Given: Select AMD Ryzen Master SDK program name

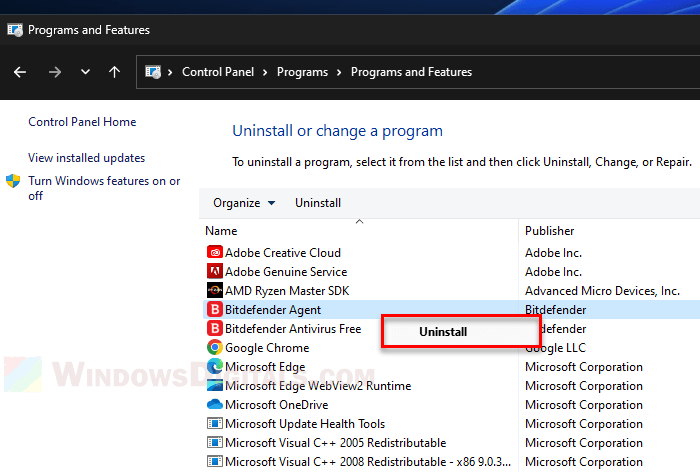Looking at the screenshot, I should pyautogui.click(x=287, y=291).
